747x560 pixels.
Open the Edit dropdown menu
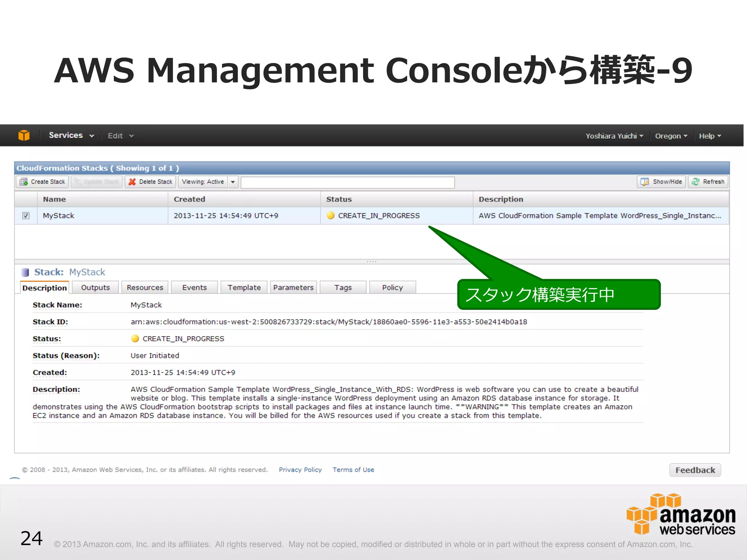click(121, 136)
